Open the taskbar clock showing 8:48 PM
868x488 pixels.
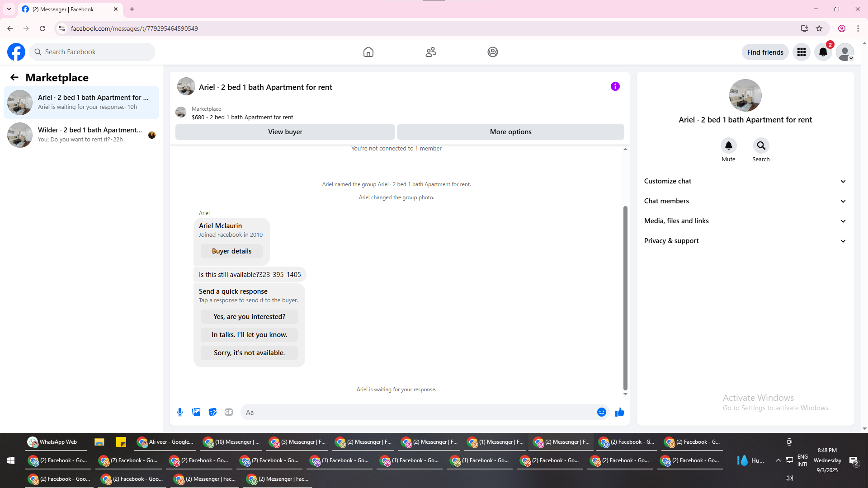[x=827, y=460]
